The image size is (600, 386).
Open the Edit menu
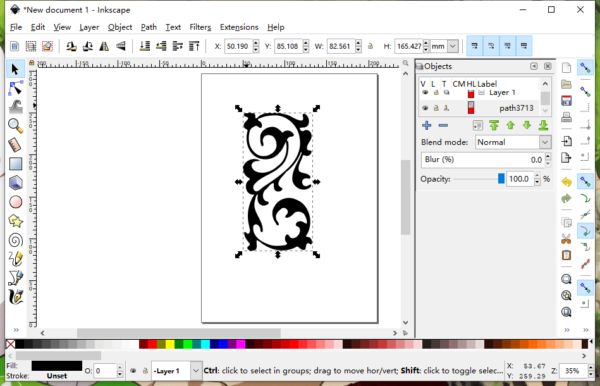pos(38,27)
